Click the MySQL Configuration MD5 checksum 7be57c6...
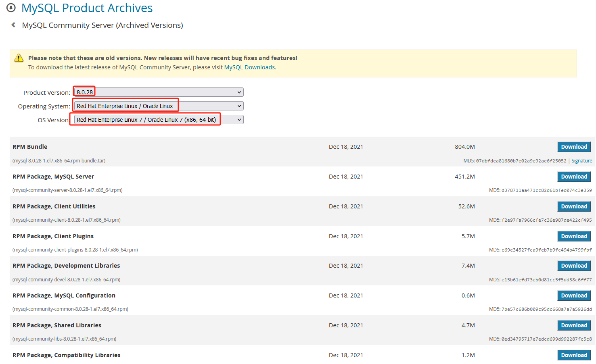Screen dimensions: 596x364 [x=547, y=309]
